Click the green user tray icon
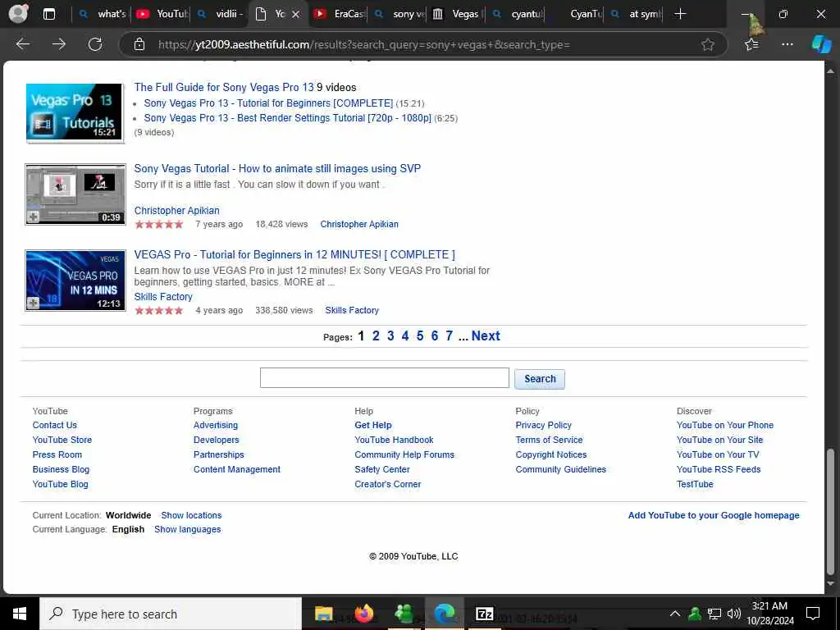This screenshot has height=630, width=840. (x=695, y=614)
